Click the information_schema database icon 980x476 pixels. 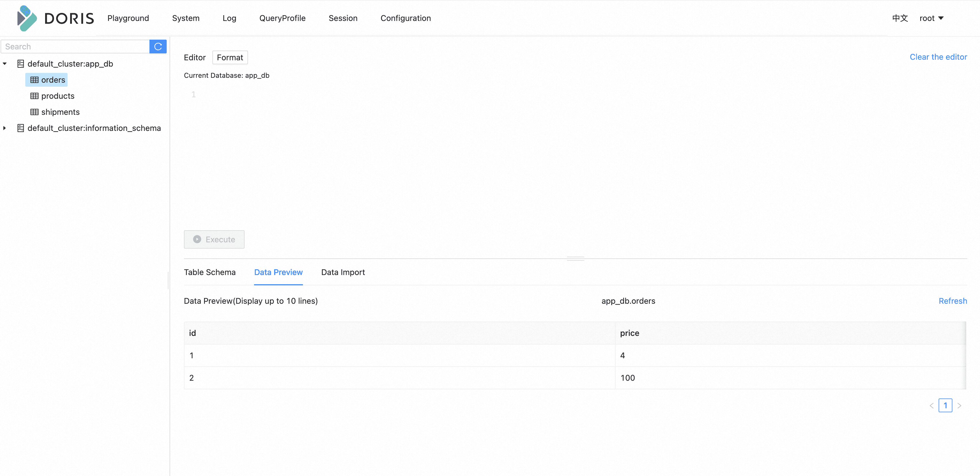21,128
